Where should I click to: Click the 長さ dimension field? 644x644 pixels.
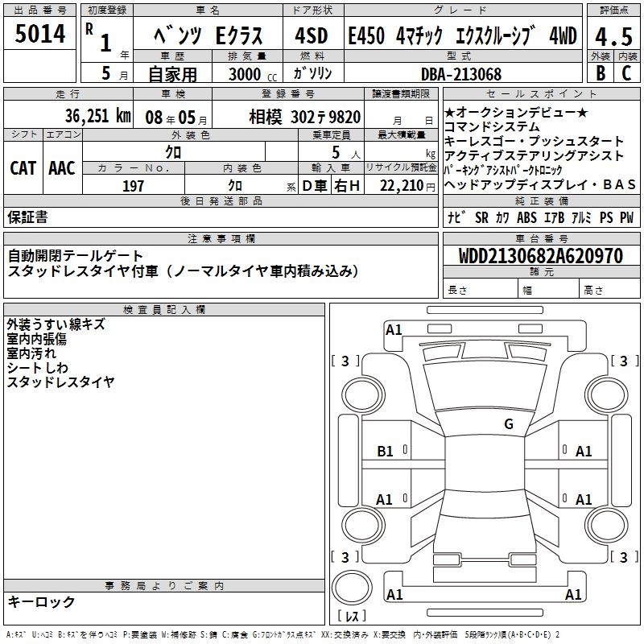pyautogui.click(x=480, y=290)
